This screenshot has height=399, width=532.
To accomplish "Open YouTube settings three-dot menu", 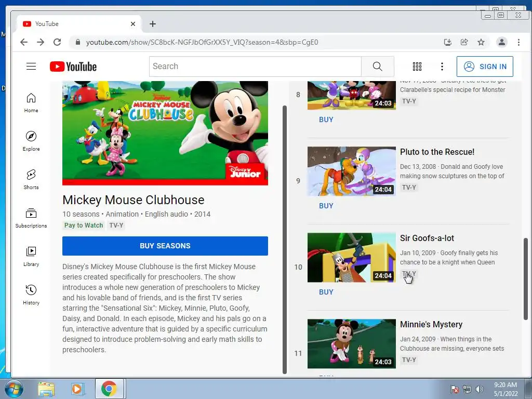I will (442, 66).
